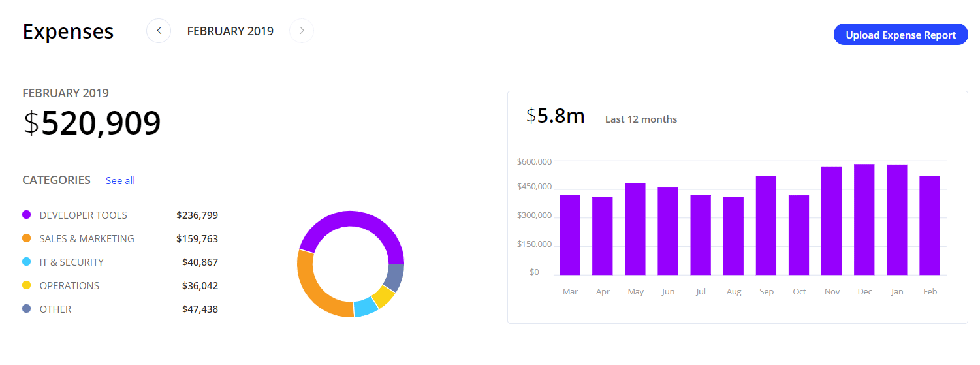Click the Upload Expense Report button
Screen dimensions: 980x365
(x=900, y=35)
